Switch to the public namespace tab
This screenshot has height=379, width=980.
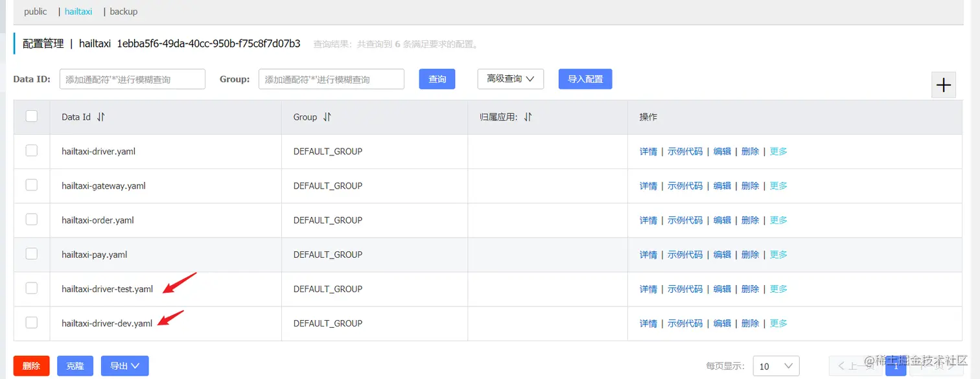click(x=35, y=11)
